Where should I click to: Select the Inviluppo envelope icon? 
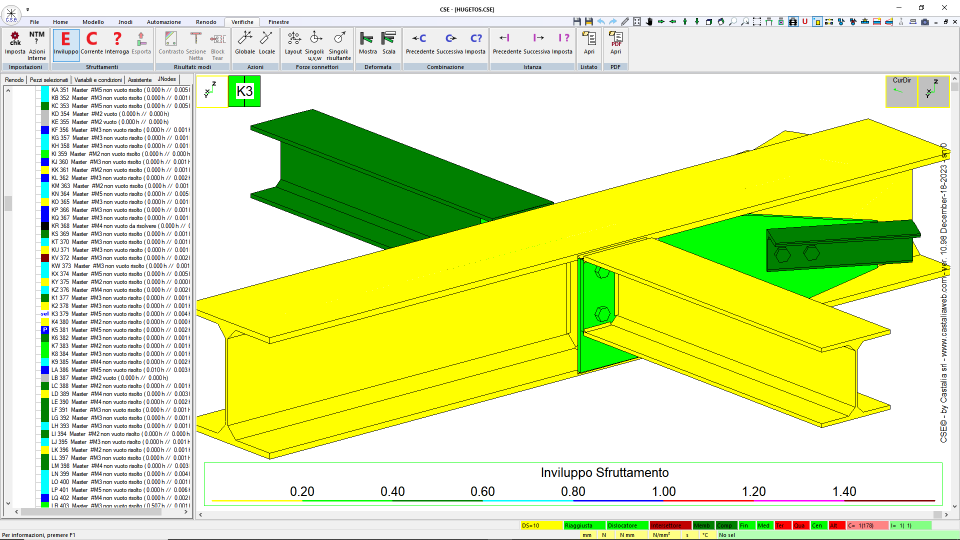66,43
